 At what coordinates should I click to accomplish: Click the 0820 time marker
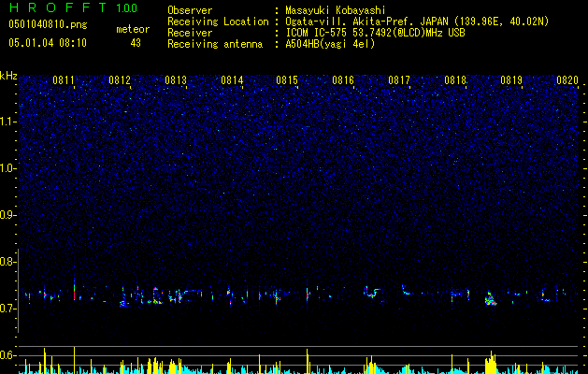pyautogui.click(x=567, y=80)
